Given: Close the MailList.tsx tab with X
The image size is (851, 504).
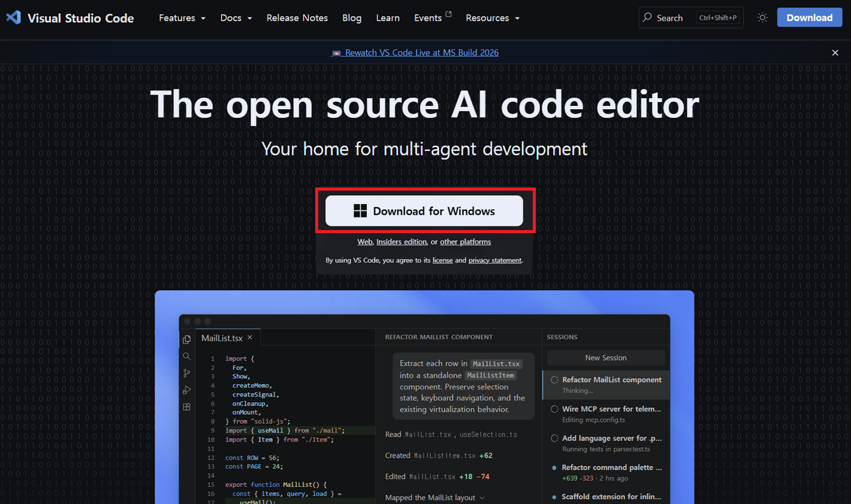Looking at the screenshot, I should (x=250, y=337).
